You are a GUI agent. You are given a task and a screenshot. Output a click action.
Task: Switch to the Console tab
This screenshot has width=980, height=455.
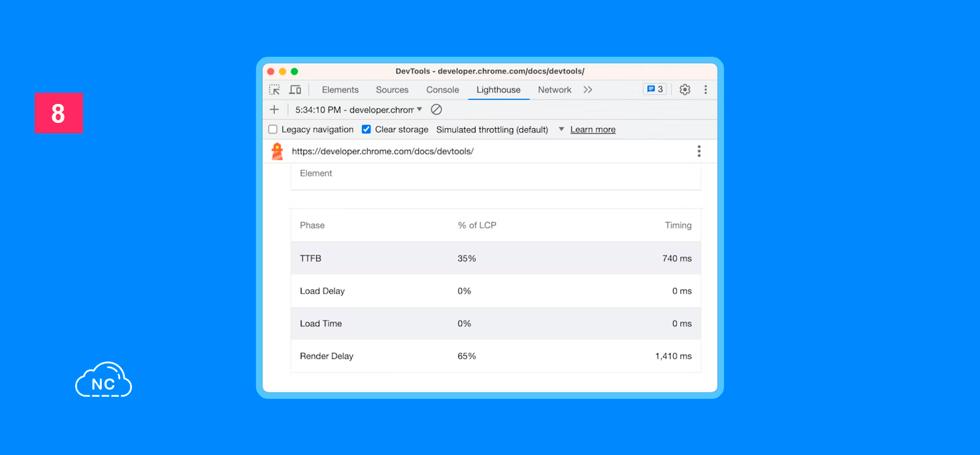[x=443, y=90]
